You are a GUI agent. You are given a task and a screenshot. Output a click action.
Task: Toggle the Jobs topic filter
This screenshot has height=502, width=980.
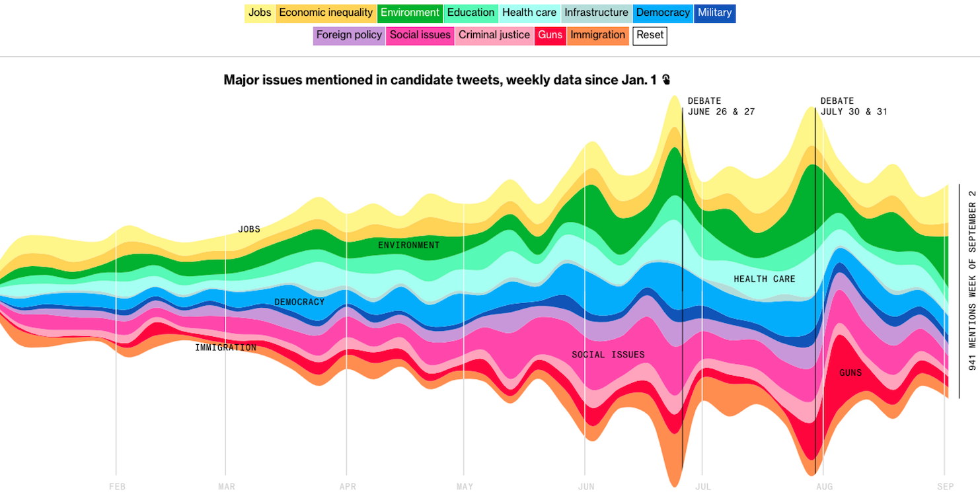click(260, 13)
